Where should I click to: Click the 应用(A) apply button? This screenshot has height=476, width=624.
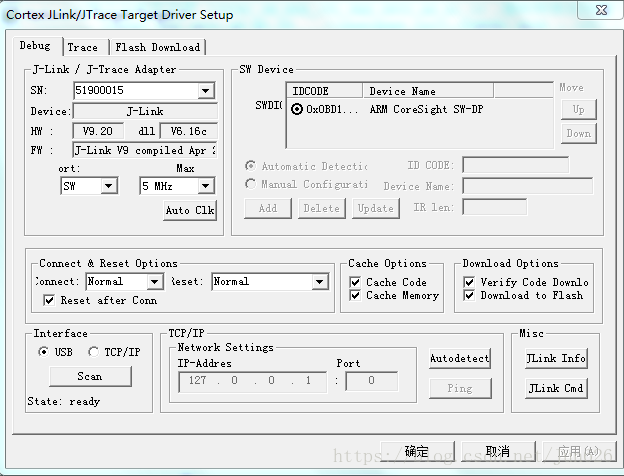coord(579,451)
